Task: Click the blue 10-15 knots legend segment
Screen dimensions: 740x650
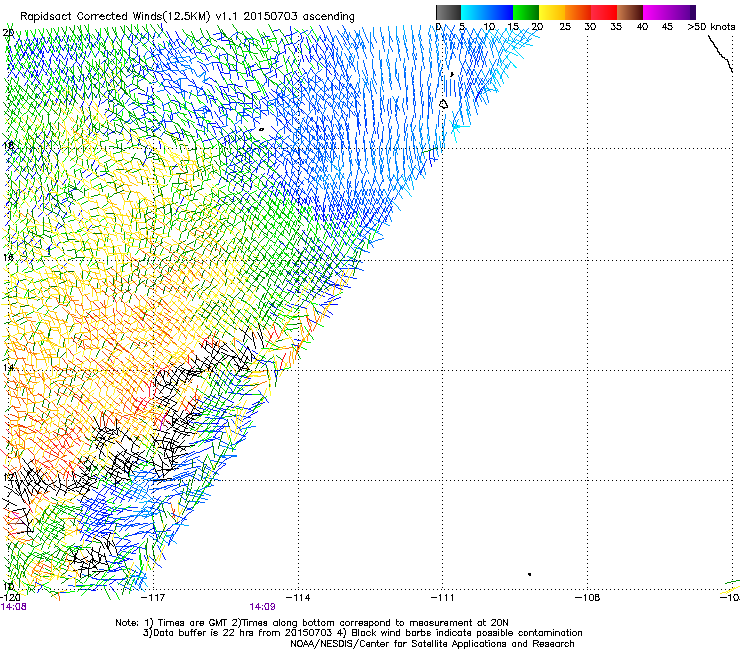Action: [x=500, y=12]
